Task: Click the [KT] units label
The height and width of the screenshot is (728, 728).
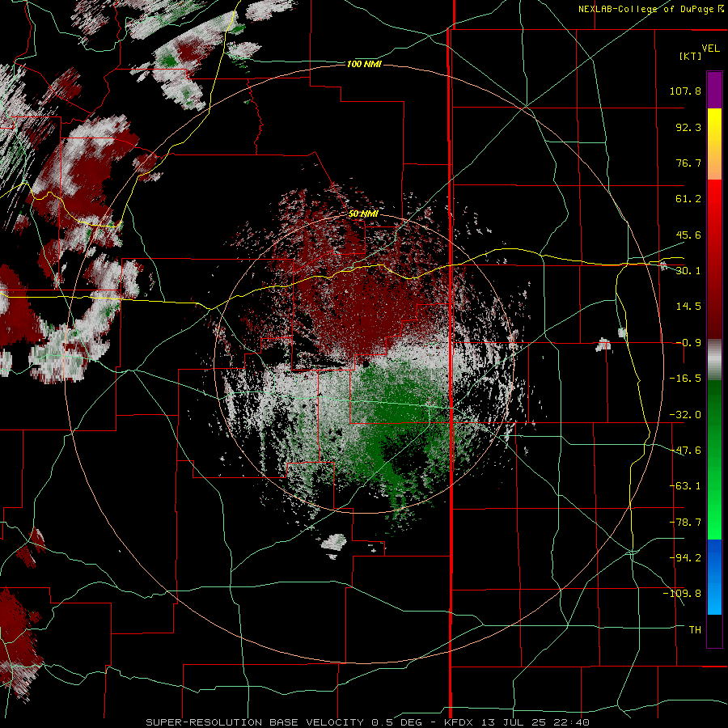Action: (691, 56)
